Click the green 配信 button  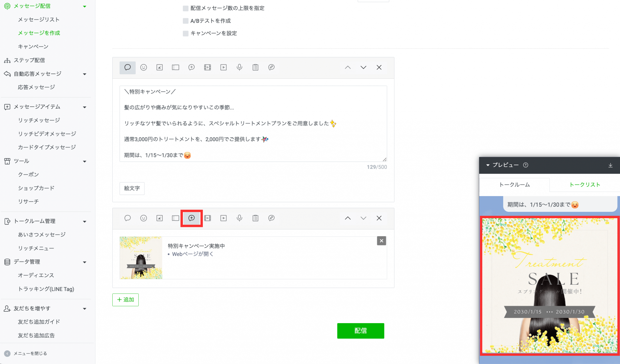(360, 331)
